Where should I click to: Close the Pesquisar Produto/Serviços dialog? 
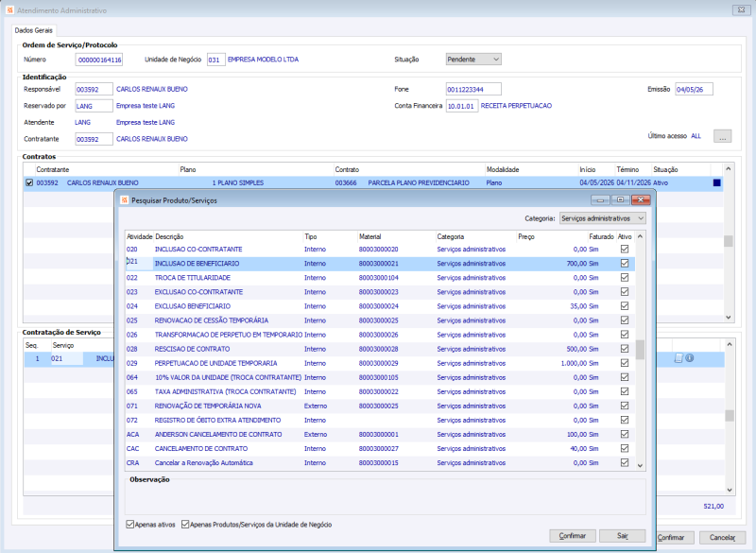(x=641, y=200)
